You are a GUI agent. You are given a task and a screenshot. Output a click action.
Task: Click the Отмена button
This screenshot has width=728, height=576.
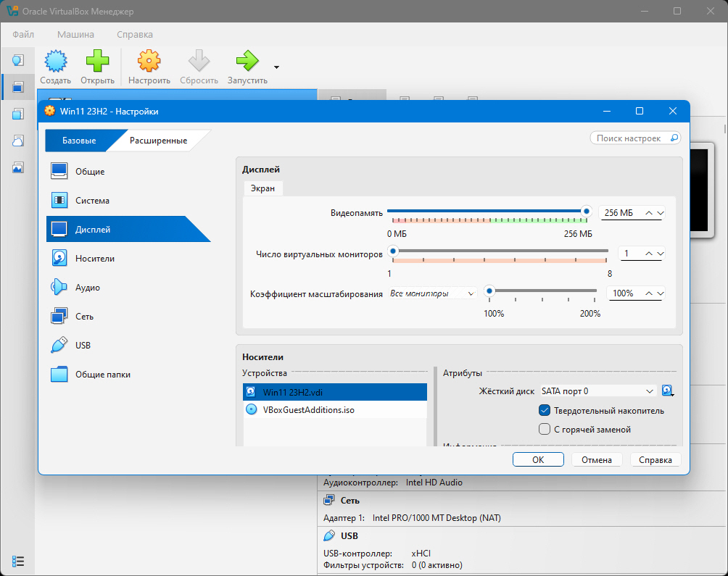[x=597, y=460]
